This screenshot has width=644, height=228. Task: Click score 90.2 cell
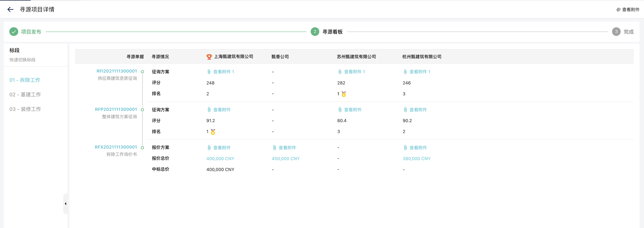(407, 121)
